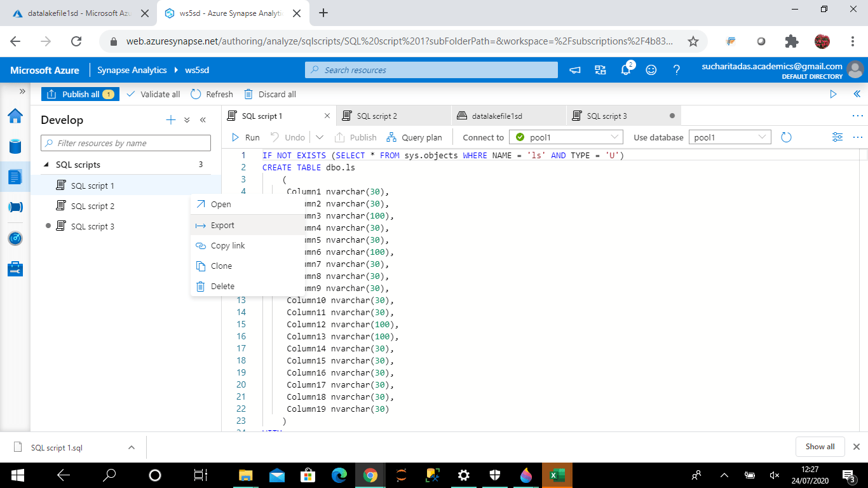The width and height of the screenshot is (868, 488).
Task: Click the Filter resources by name field
Action: pos(126,143)
